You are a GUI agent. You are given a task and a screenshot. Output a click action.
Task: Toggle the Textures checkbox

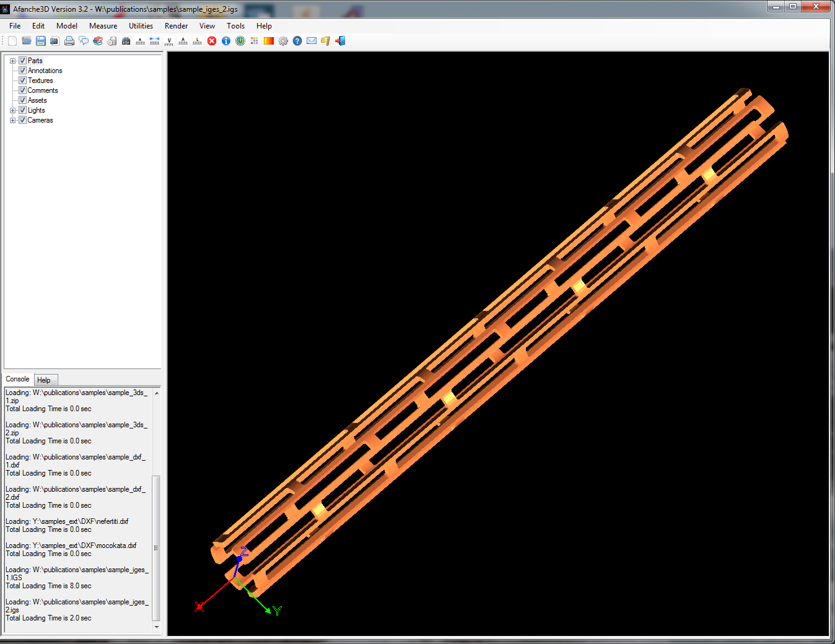(22, 80)
